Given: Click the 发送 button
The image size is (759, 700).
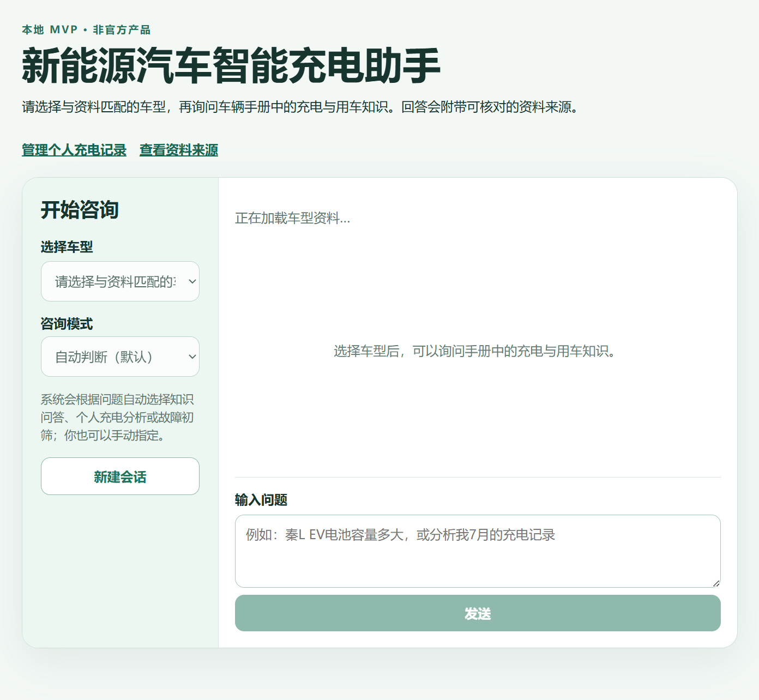Looking at the screenshot, I should (x=478, y=613).
